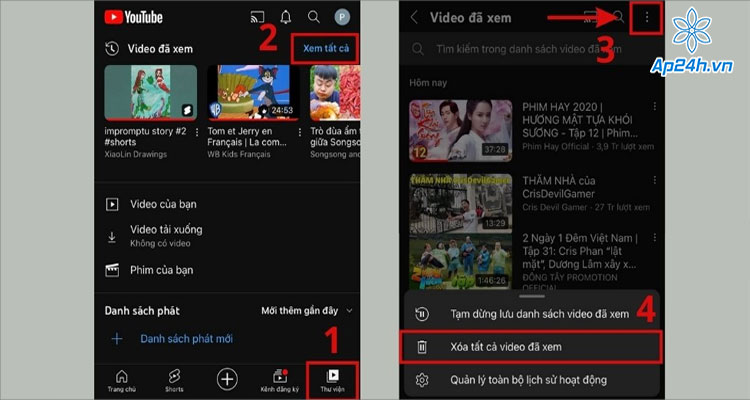Select 'Tạm dừng lưu danh sách video đã xem'
The width and height of the screenshot is (750, 400).
coord(531,314)
